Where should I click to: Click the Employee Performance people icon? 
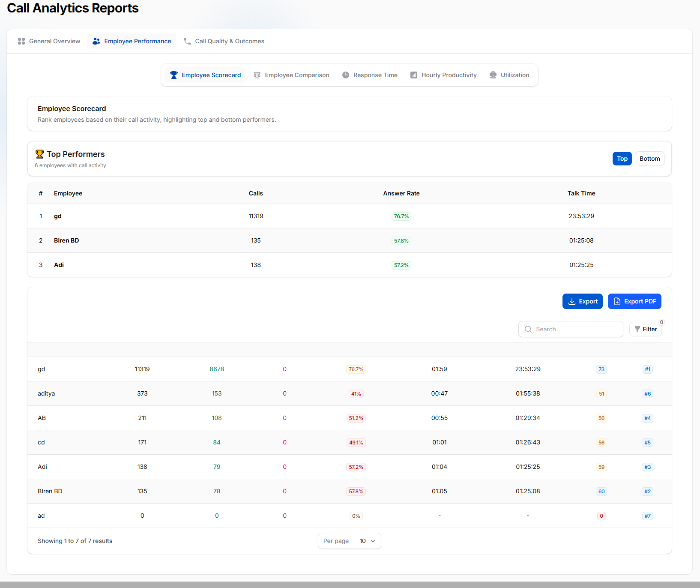(96, 41)
